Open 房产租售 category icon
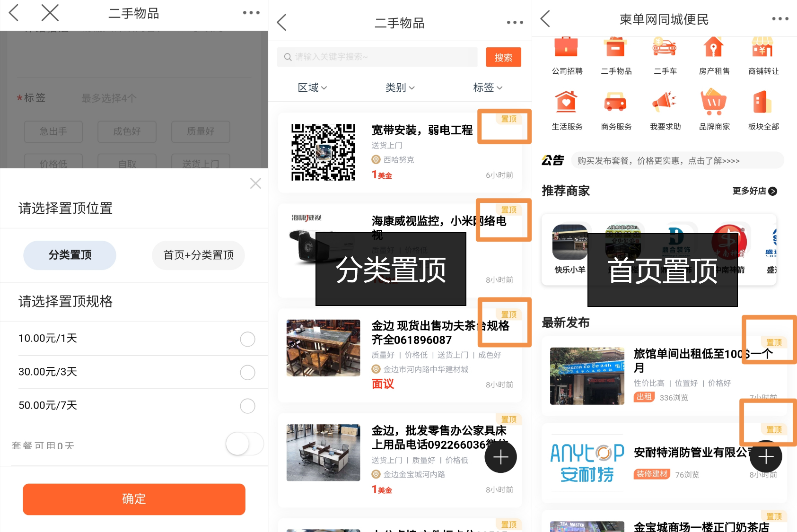This screenshot has height=532, width=797. tap(714, 47)
